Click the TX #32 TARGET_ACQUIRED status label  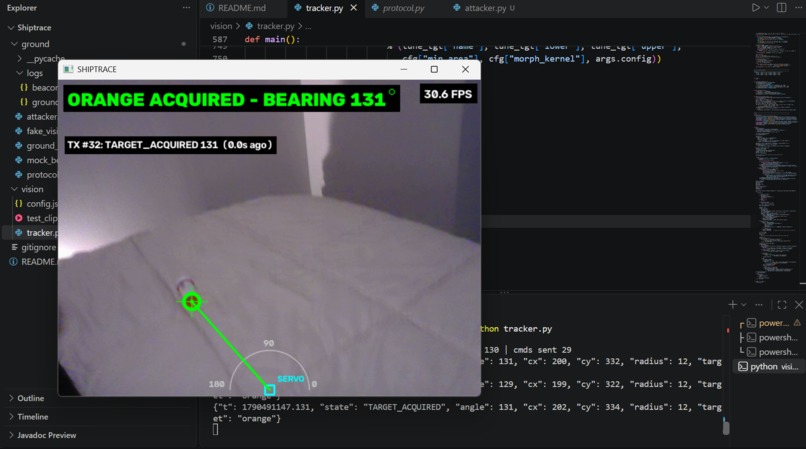[170, 145]
